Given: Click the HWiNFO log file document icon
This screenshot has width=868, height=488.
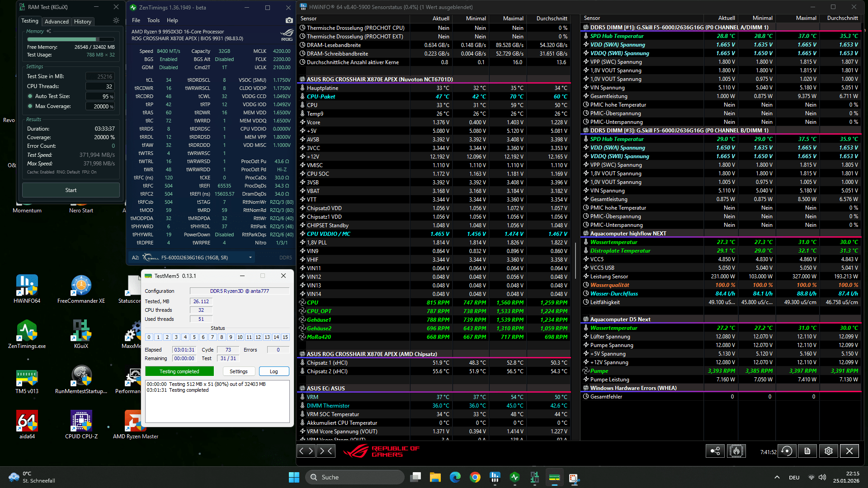Looking at the screenshot, I should [x=807, y=451].
